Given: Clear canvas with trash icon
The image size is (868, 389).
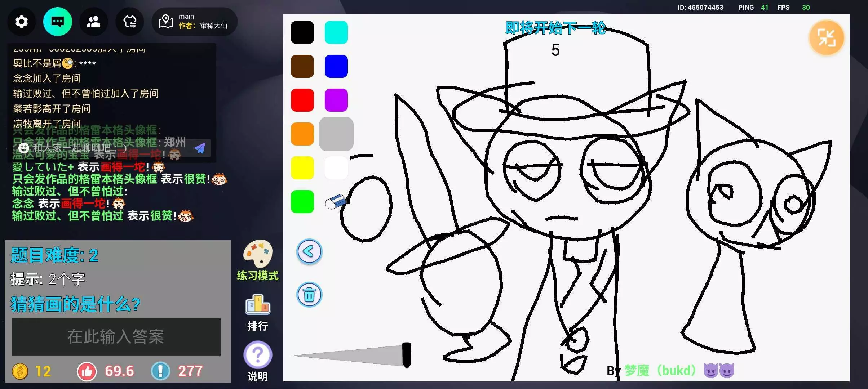Looking at the screenshot, I should tap(309, 295).
